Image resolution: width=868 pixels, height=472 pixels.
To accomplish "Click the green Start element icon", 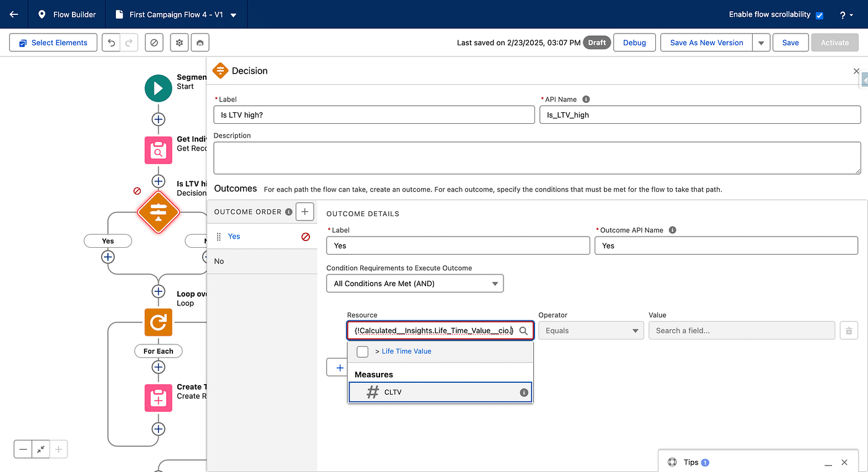I will (x=158, y=88).
